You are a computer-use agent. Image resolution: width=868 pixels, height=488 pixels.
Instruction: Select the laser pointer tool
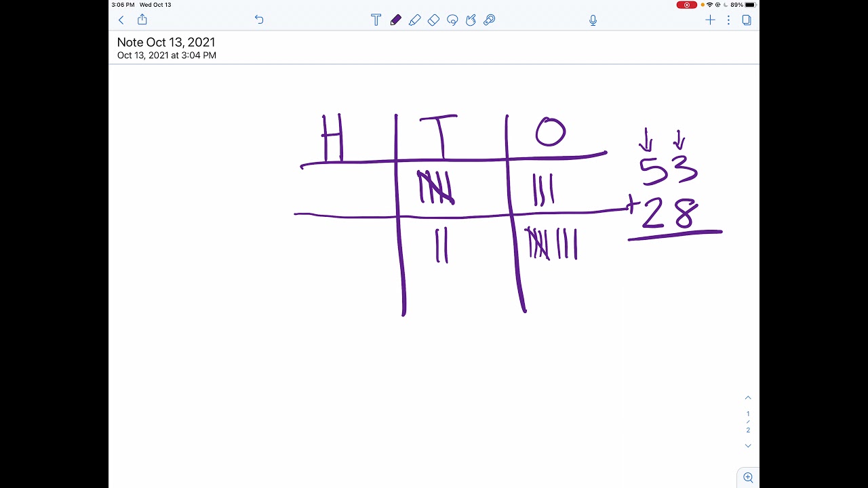coord(490,20)
